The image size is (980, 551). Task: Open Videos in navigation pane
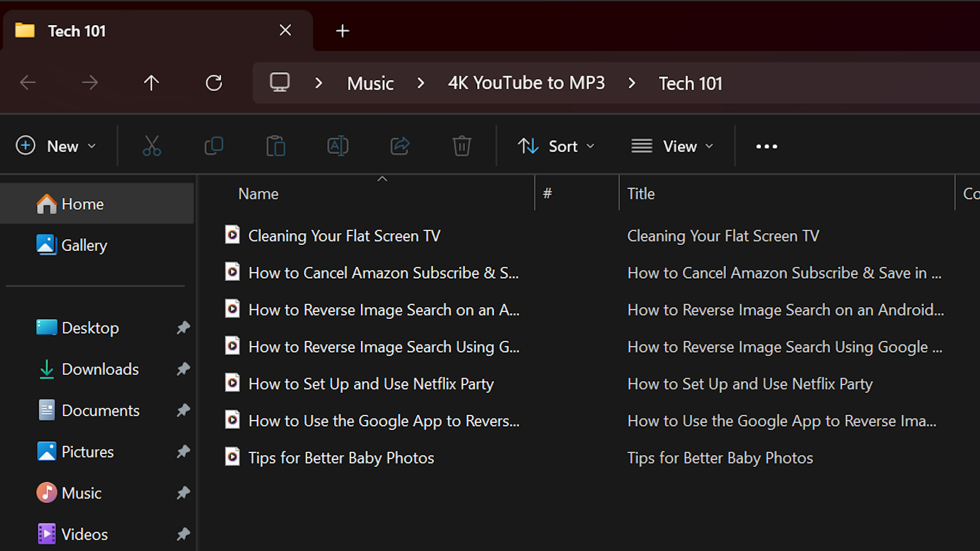(97, 534)
